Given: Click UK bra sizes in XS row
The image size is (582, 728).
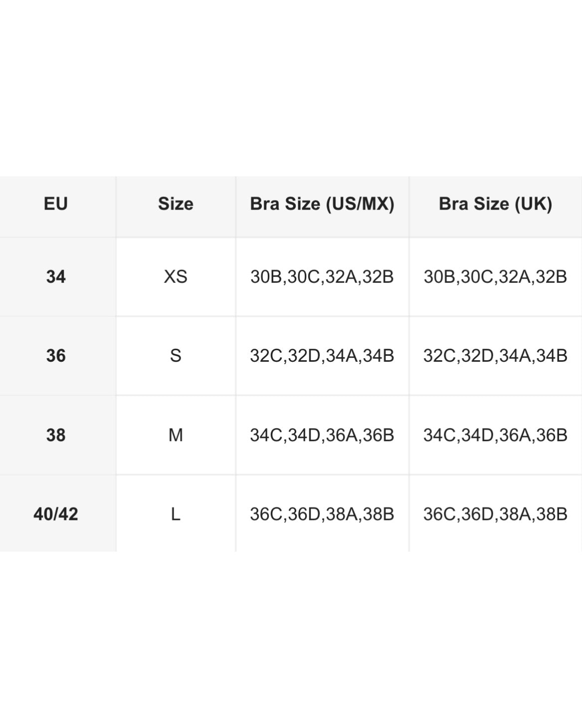Looking at the screenshot, I should (495, 276).
